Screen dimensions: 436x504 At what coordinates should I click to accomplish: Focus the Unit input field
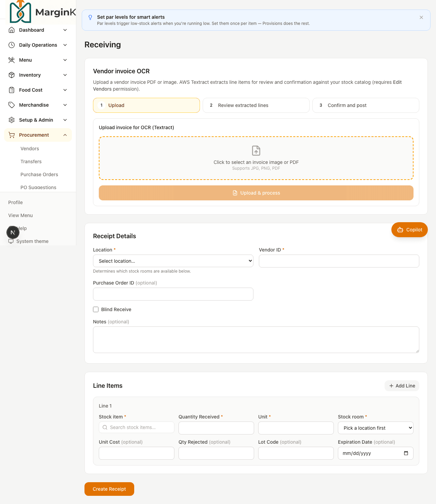(296, 428)
